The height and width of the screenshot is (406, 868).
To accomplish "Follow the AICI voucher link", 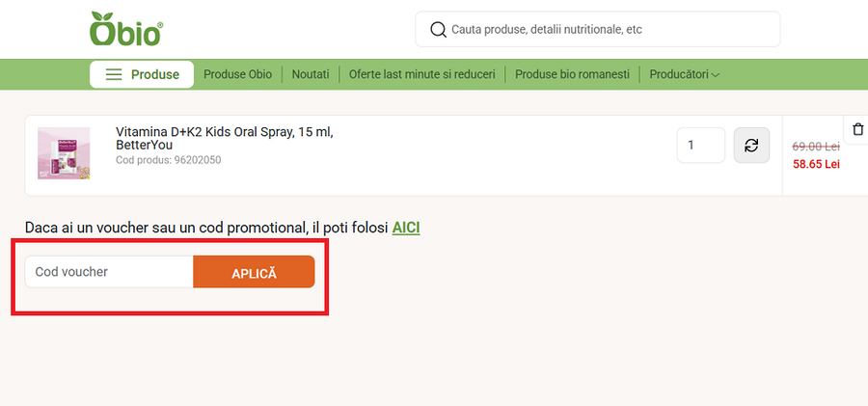I will [406, 229].
